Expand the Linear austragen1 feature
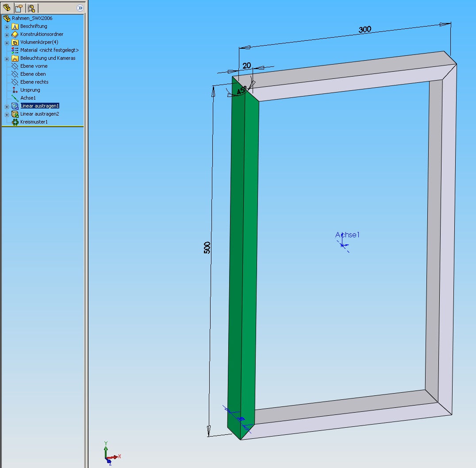The height and width of the screenshot is (468, 476). tap(7, 106)
